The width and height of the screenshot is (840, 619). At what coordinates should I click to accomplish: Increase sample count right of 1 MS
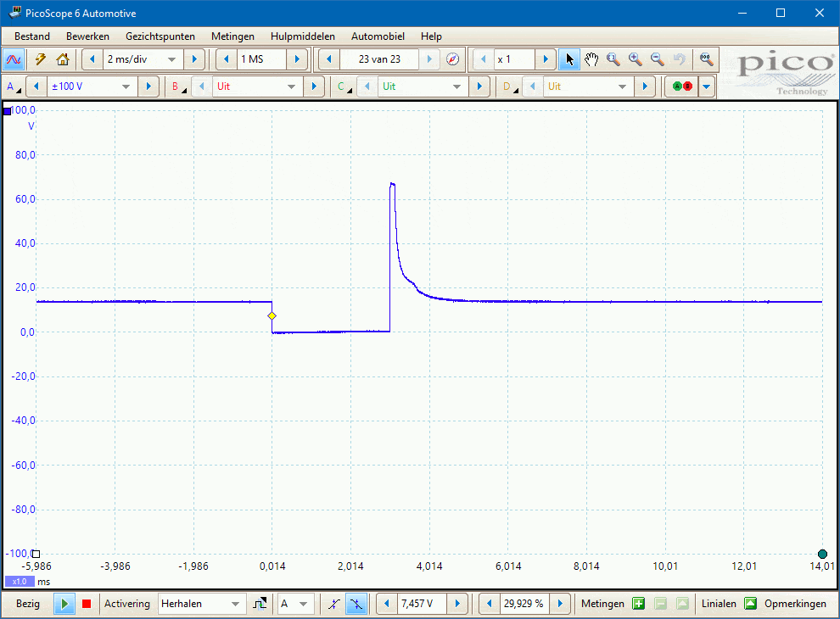pyautogui.click(x=297, y=59)
